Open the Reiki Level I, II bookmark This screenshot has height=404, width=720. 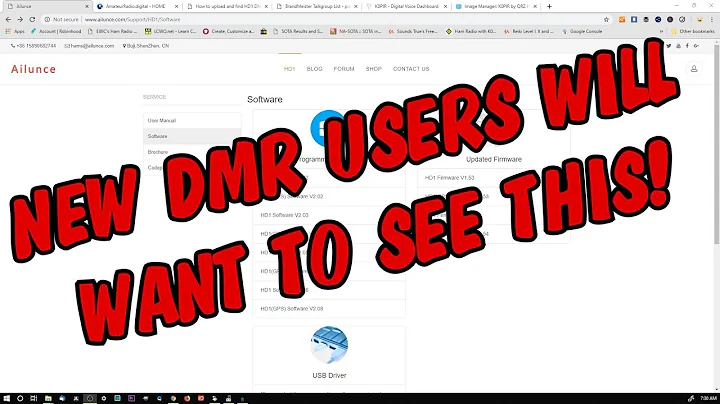coord(529,31)
